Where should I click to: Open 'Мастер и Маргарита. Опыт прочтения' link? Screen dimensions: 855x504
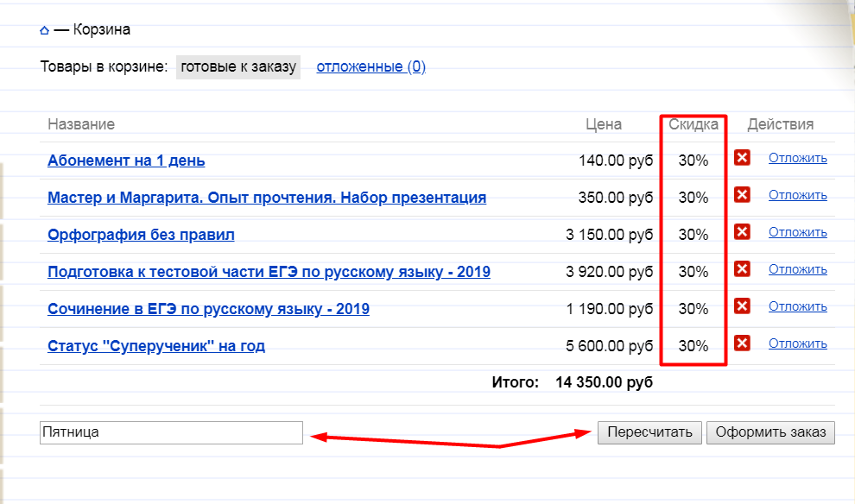[267, 198]
